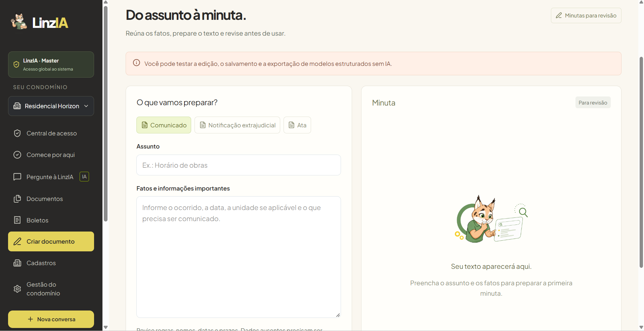Viewport: 644px width, 331px height.
Task: Click the chat bubble icon for Pergunte à LinzIA
Action: coord(17,177)
